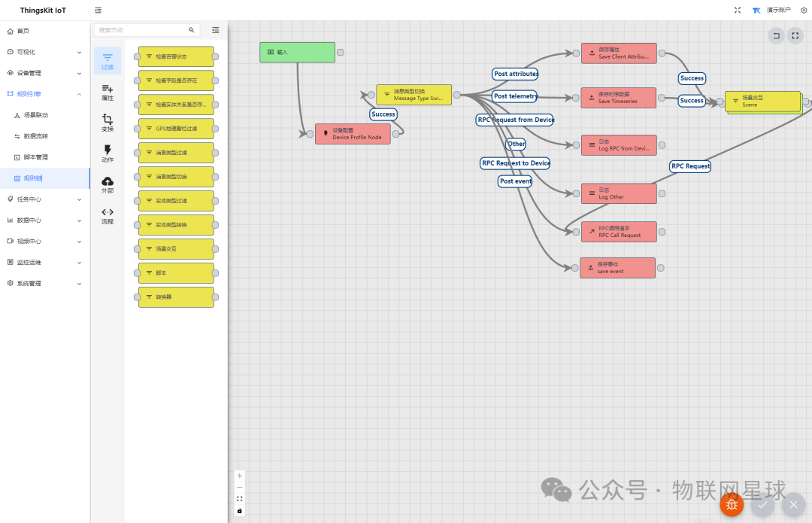
Task: Click the settings gear icon in header
Action: point(803,11)
